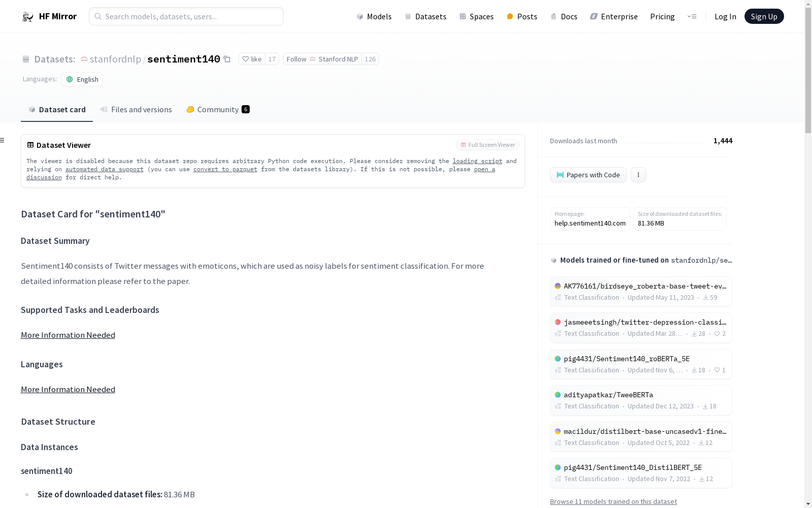The image size is (812, 508).
Task: Click the Datasets: breadcrumb label
Action: click(x=55, y=59)
